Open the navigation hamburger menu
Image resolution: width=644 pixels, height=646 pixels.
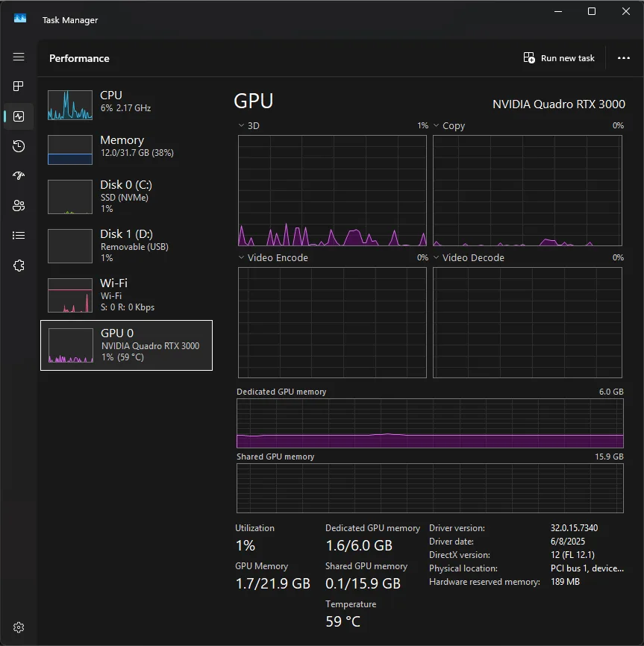pos(18,57)
